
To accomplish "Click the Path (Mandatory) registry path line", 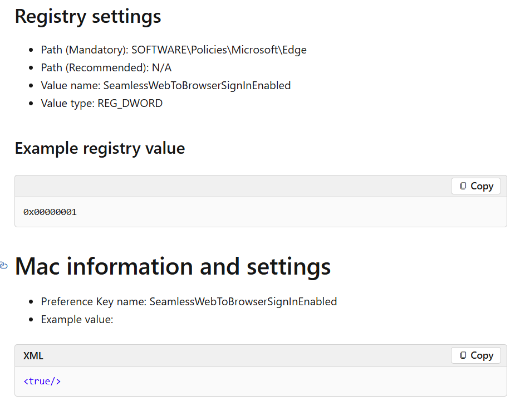I will click(174, 50).
